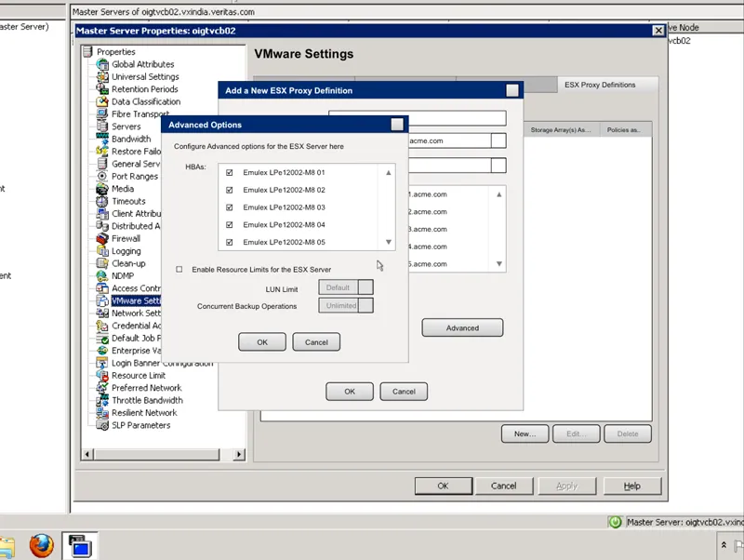The image size is (744, 560).
Task: Click Cancel in Add ESX Proxy Definition dialog
Action: click(404, 391)
